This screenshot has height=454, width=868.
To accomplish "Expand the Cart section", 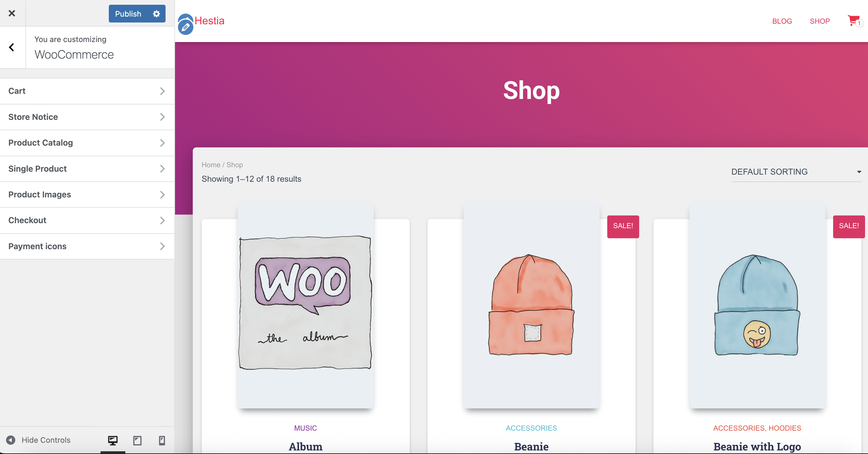I will tap(87, 91).
